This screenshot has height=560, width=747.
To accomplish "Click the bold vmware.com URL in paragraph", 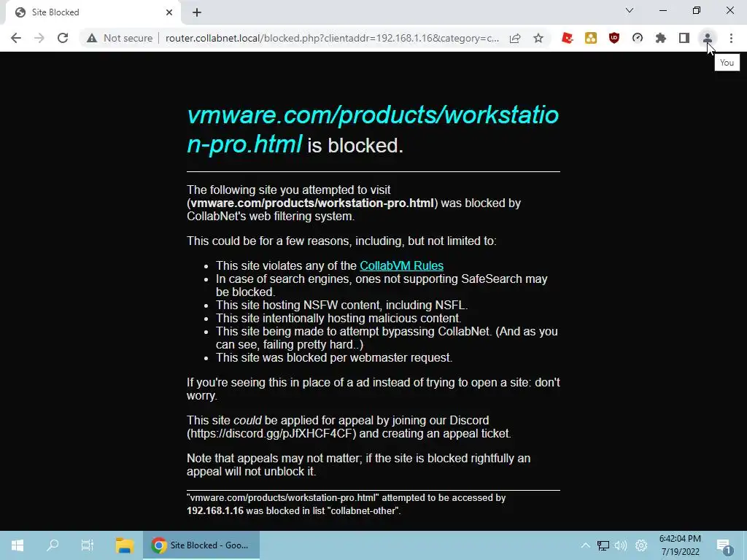I will [x=312, y=203].
